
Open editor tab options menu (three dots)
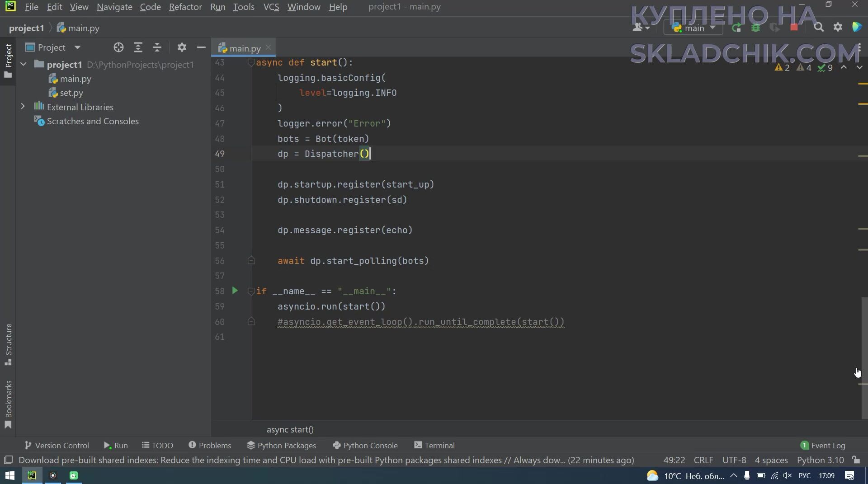(859, 47)
